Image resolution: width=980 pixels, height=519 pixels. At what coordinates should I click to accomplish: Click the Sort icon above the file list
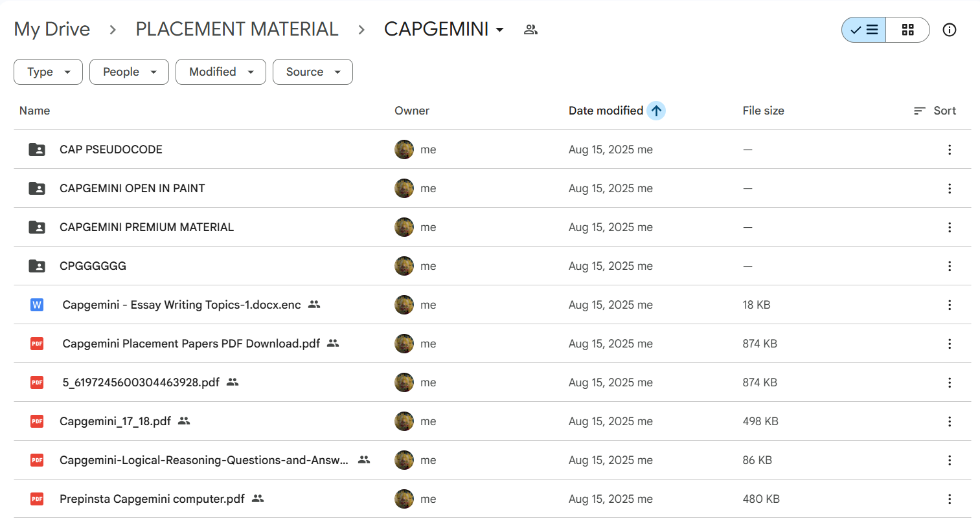pyautogui.click(x=934, y=111)
